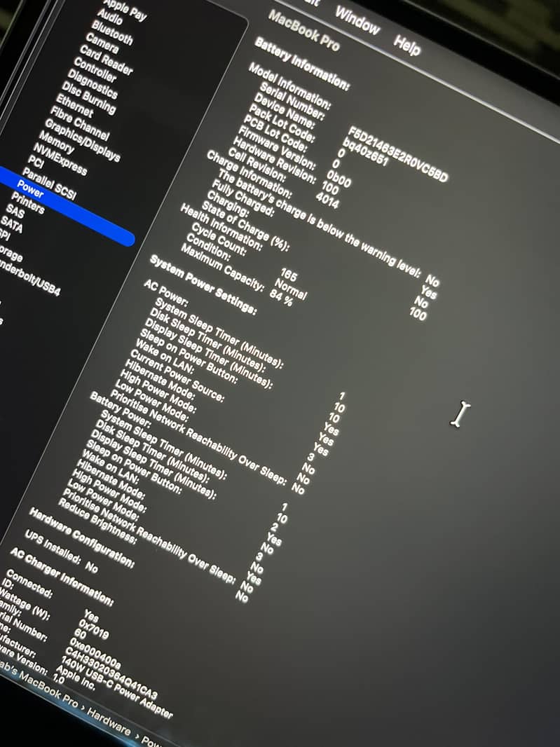Select SAS in the sidebar
This screenshot has height=747, width=560.
click(15, 211)
